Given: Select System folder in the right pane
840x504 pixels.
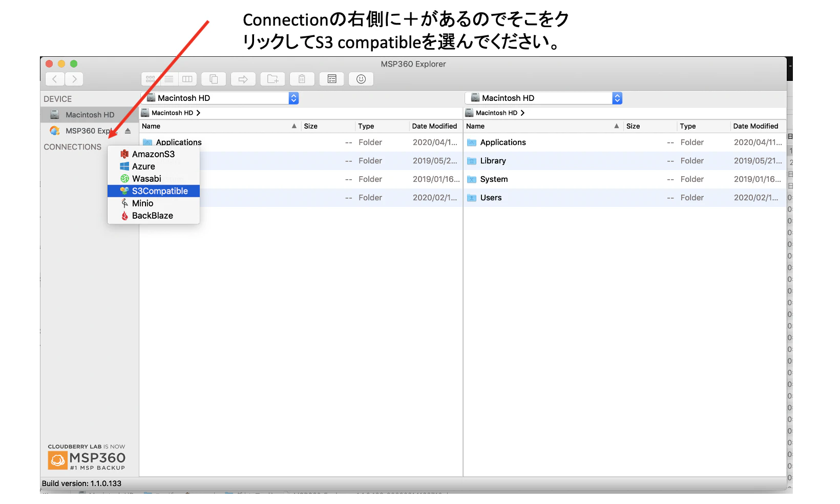Looking at the screenshot, I should click(625, 179).
